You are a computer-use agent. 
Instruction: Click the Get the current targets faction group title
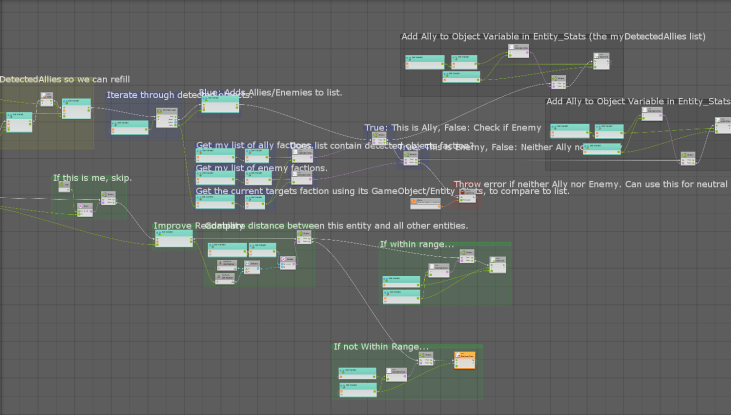point(382,191)
